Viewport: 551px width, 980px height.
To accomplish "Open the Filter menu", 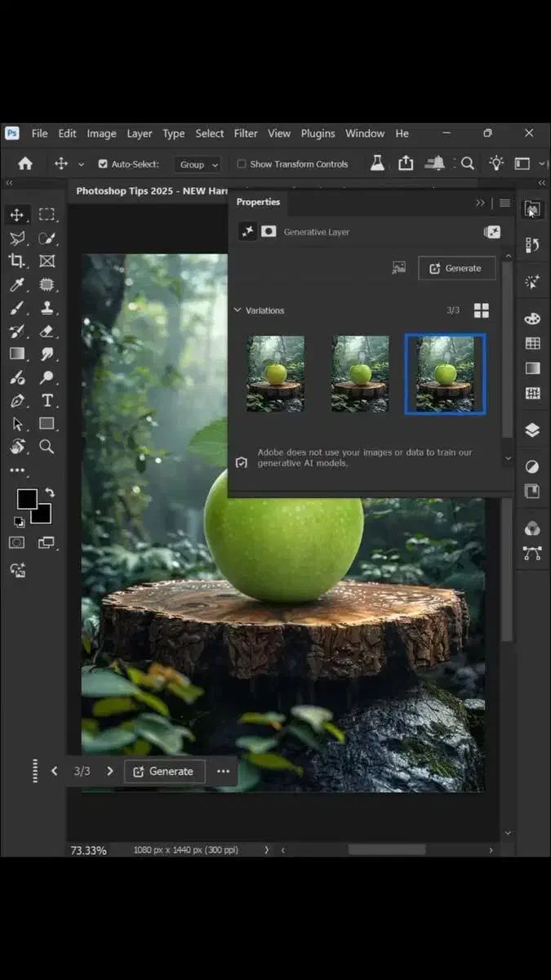I will point(246,133).
